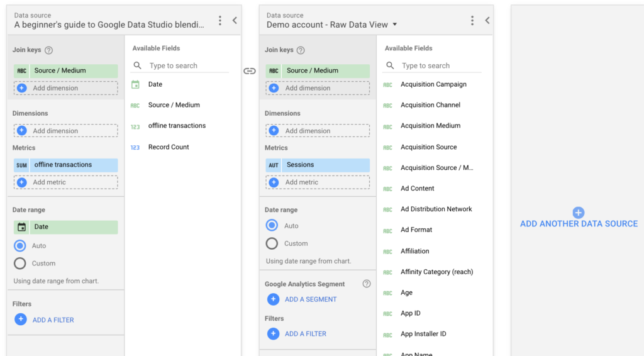Click the join link icon between data sources
This screenshot has height=356, width=644.
click(250, 71)
